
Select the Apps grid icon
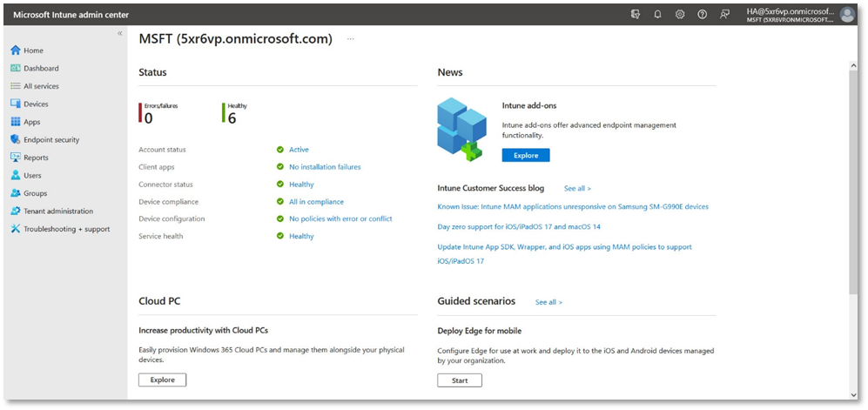pos(16,122)
